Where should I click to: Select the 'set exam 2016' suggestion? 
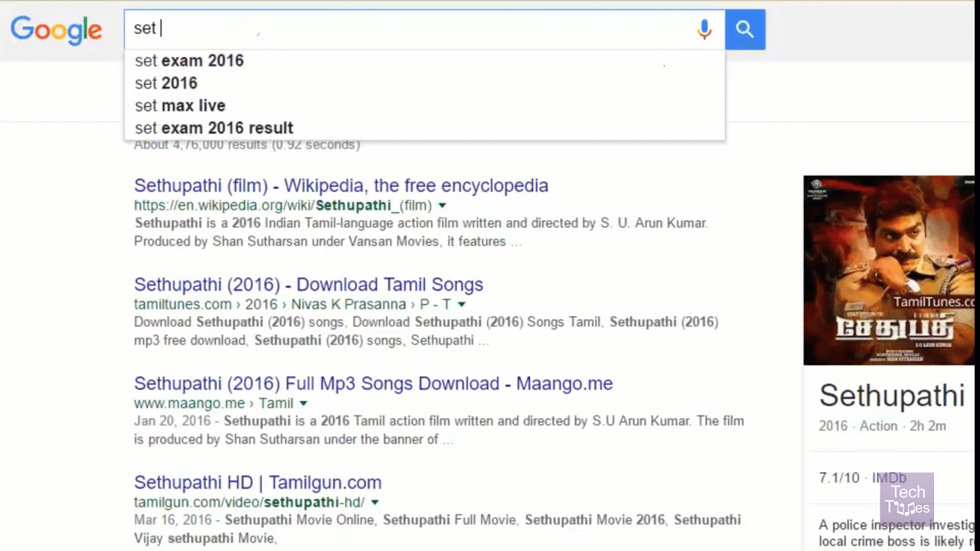click(x=189, y=61)
